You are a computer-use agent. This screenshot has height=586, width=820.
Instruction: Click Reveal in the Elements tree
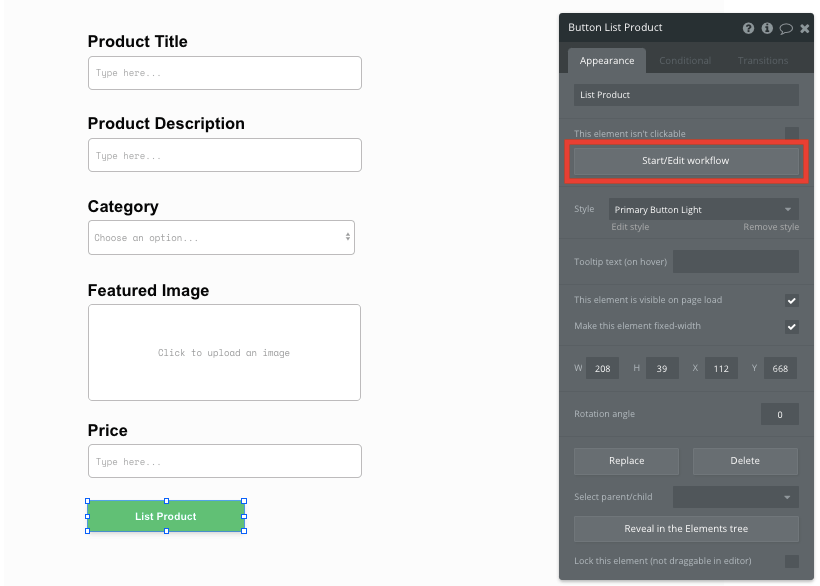pyautogui.click(x=685, y=529)
